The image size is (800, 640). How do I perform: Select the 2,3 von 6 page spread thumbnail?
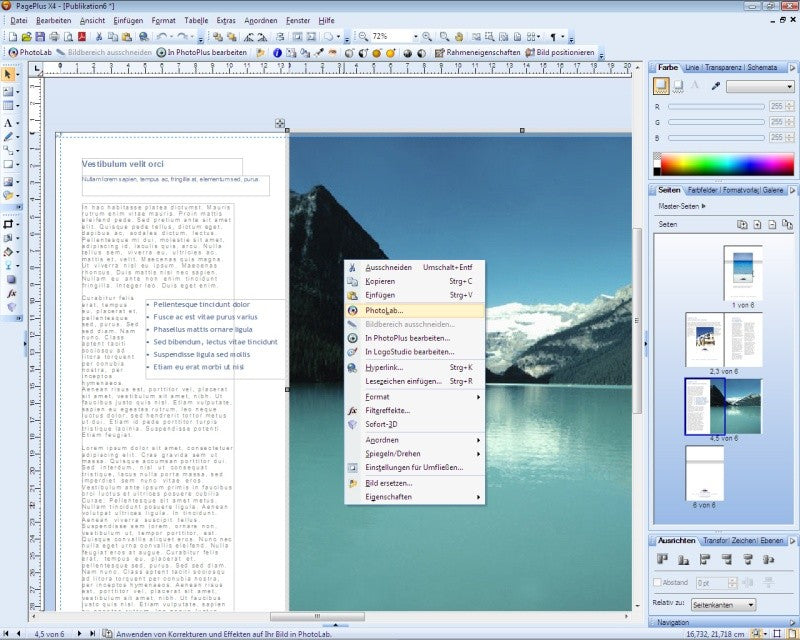coord(723,340)
